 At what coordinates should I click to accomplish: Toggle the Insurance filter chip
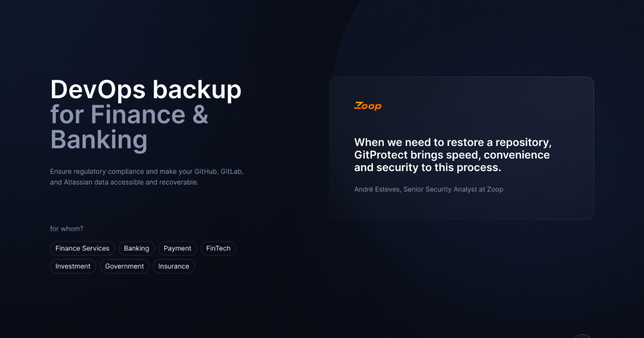point(174,266)
